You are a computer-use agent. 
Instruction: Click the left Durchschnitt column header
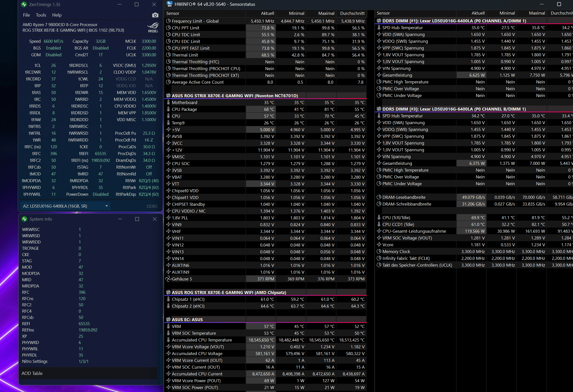[x=351, y=13]
